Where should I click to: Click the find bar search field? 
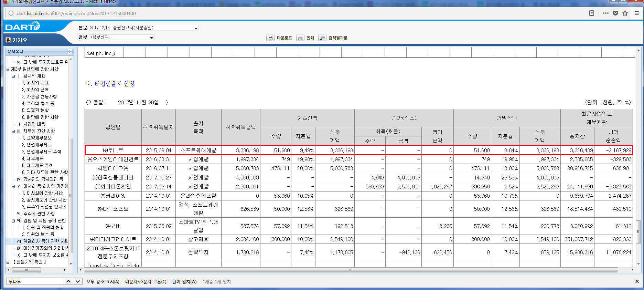35,281
